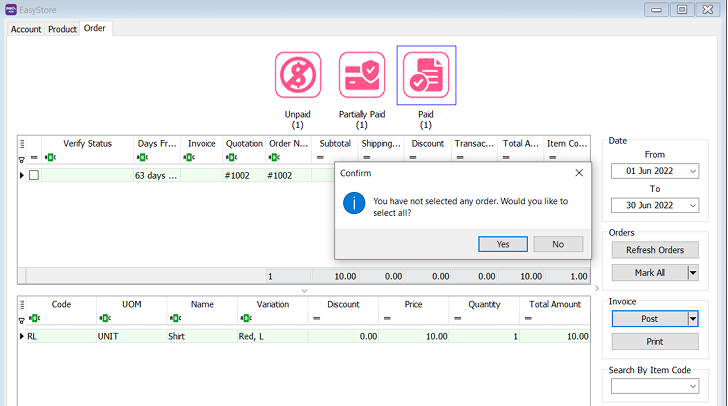Open Search By Item Code combo box
The width and height of the screenshot is (728, 406).
coord(704,387)
